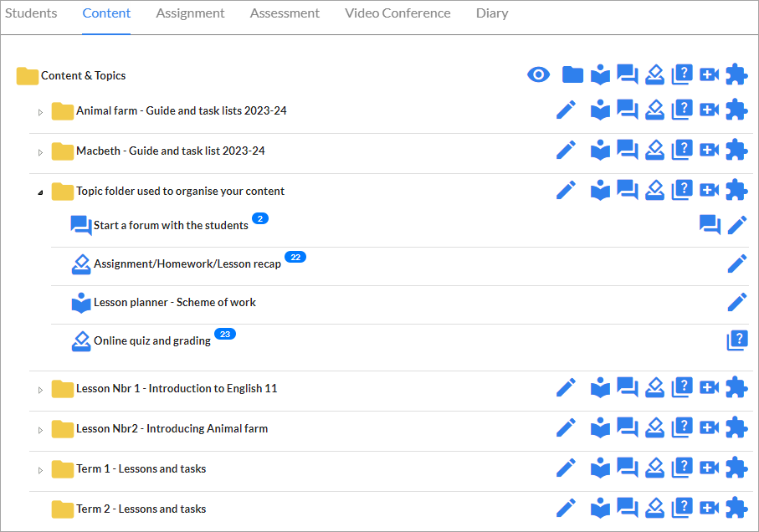Expand Term 1 - Lessons and tasks

(x=41, y=470)
